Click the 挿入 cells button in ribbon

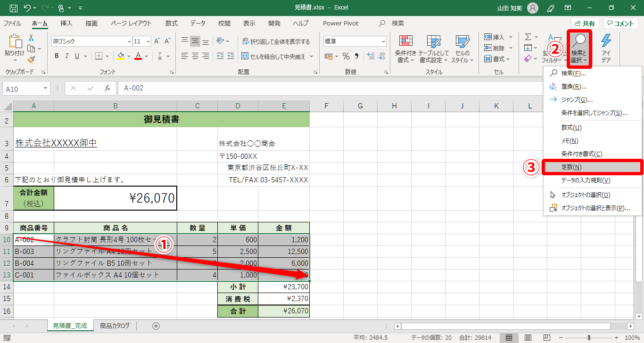[x=495, y=37]
